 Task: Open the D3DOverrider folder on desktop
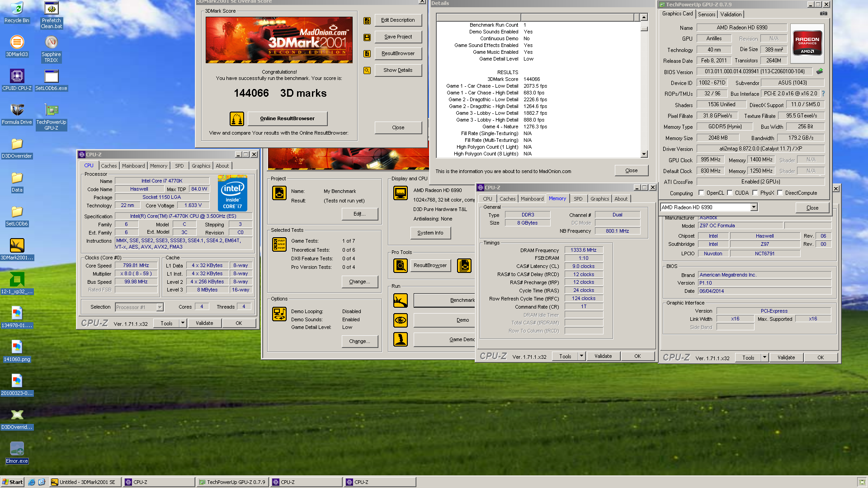pyautogui.click(x=17, y=148)
